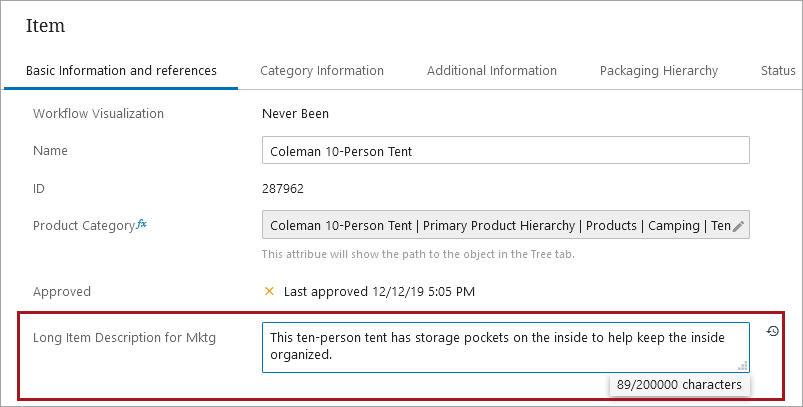
Task: Select Basic Information and references tab
Action: [x=121, y=71]
